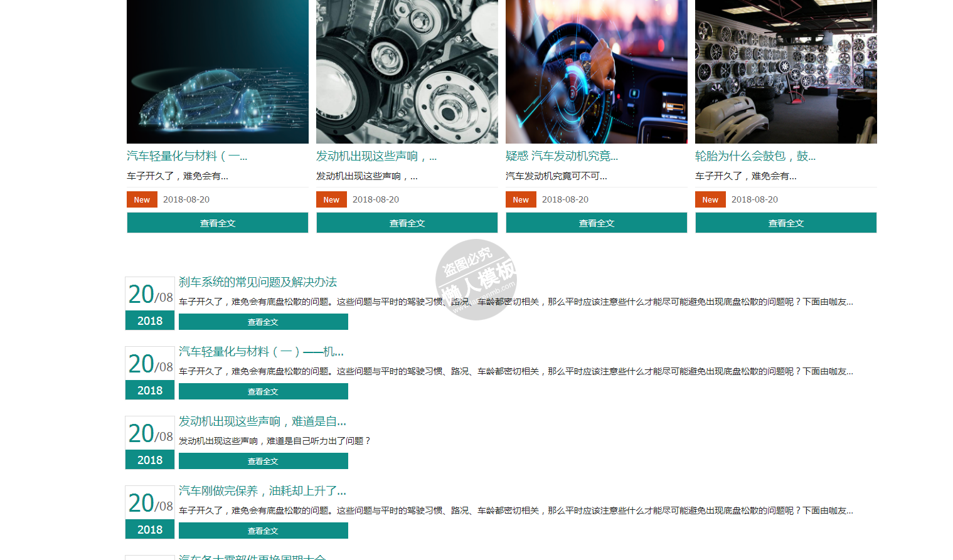Click 查看全文 below 刹车系统的常见问题 article
Screen dimensions: 953x560
pos(264,322)
